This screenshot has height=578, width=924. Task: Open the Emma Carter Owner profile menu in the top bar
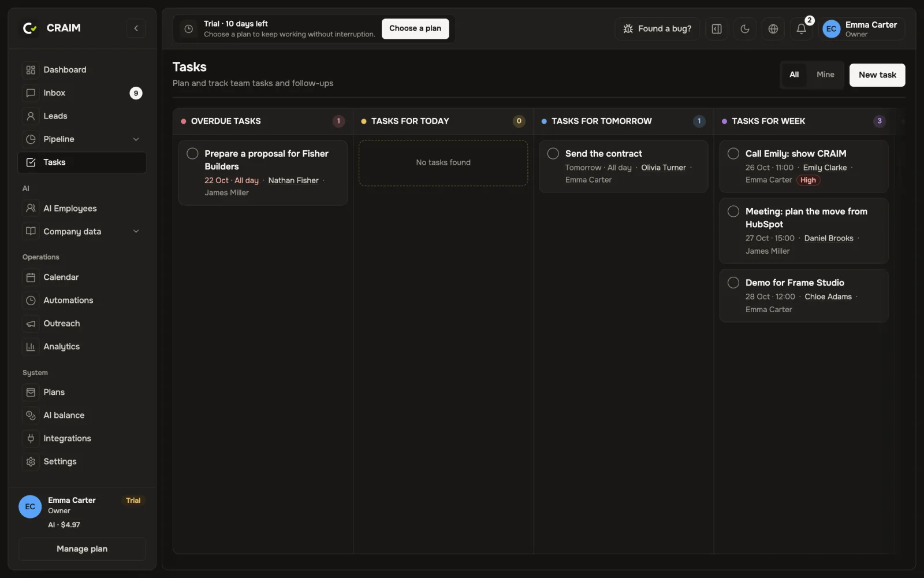coord(861,29)
